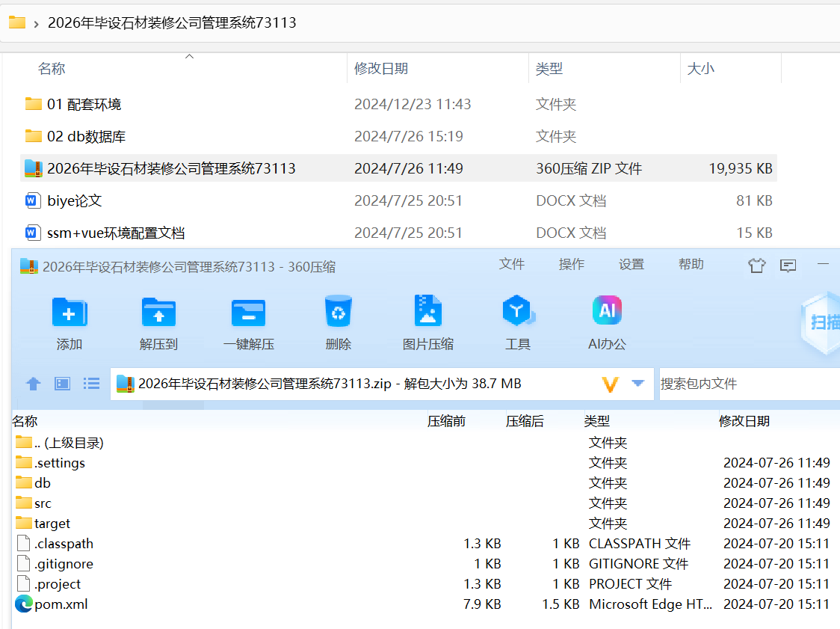This screenshot has height=629, width=840.
Task: Click the breadcrumb chevron in Explorer address bar
Action: click(x=36, y=24)
